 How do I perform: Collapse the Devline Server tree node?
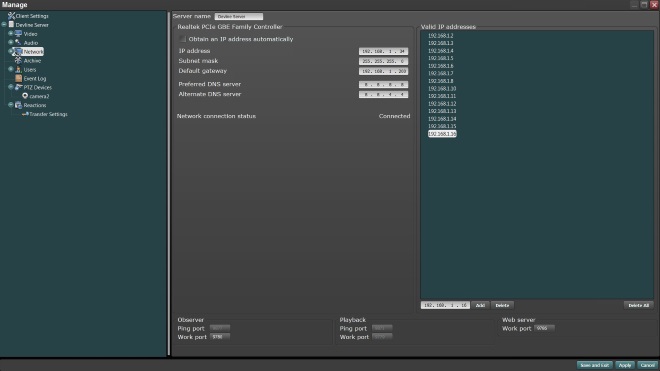(x=4, y=24)
